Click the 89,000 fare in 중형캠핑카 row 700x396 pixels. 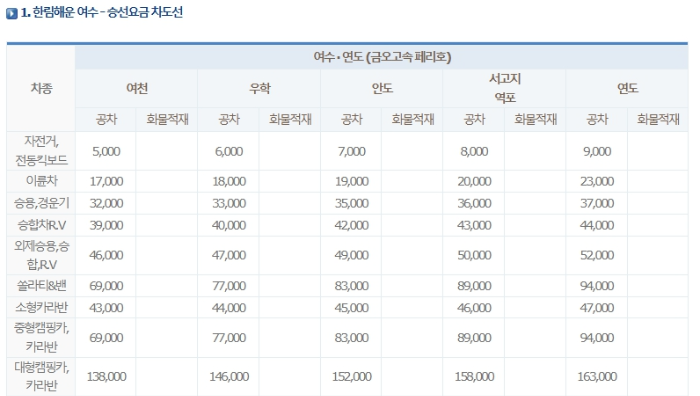click(474, 338)
